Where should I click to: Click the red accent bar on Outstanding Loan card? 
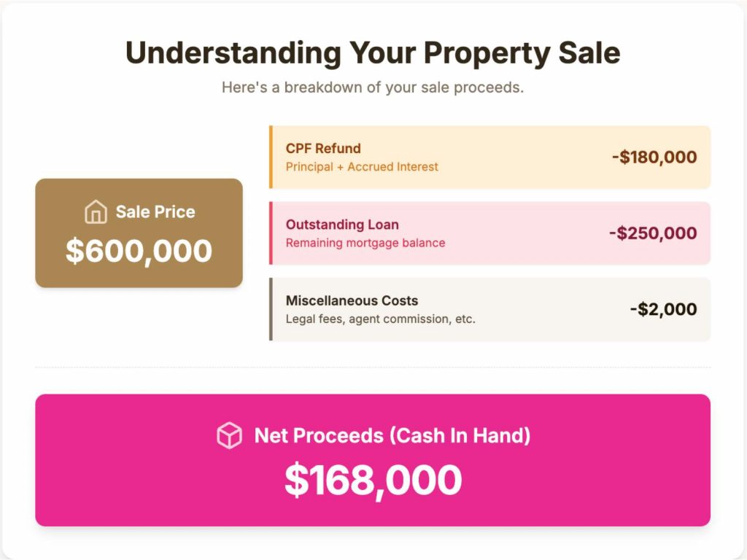click(x=271, y=233)
